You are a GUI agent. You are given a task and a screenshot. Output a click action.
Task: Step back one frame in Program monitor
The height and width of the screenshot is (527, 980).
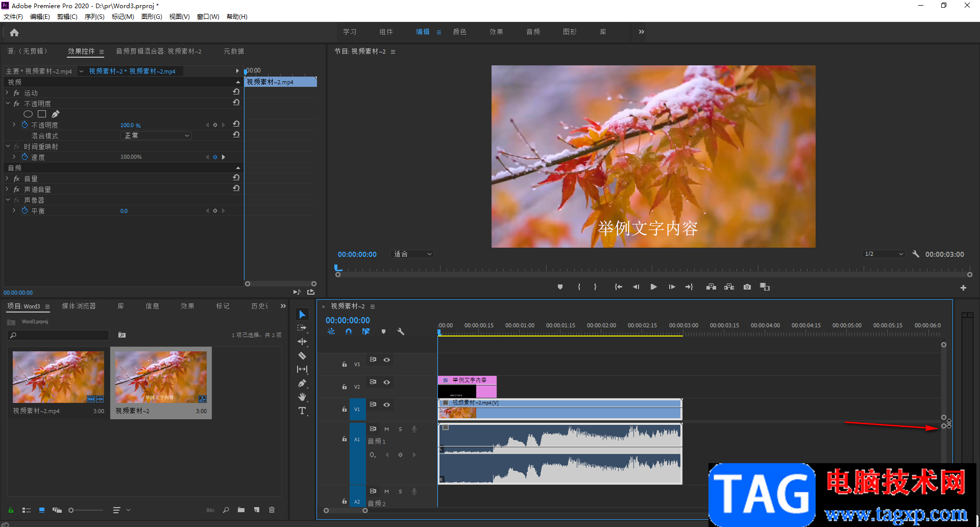pyautogui.click(x=636, y=287)
